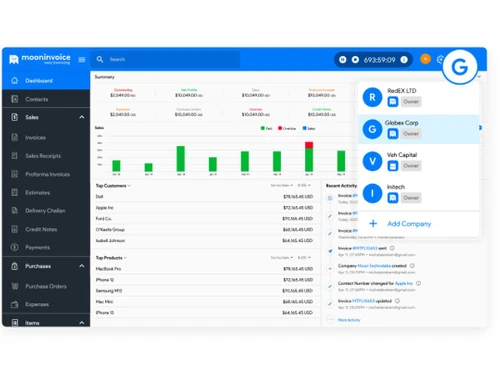Screen dimensions: 500x375
Task: Open Sort by Sales dropdown in Top Customers
Action: pyautogui.click(x=282, y=185)
